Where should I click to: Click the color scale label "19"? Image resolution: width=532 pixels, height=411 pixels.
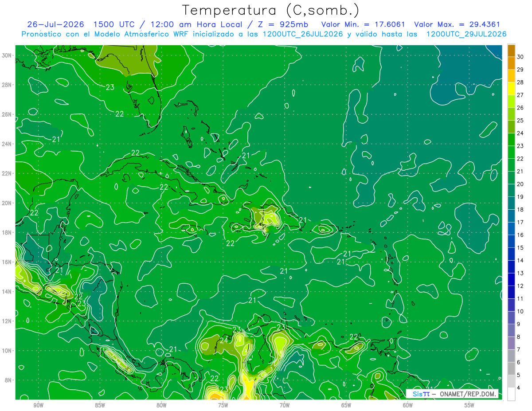tap(520, 197)
